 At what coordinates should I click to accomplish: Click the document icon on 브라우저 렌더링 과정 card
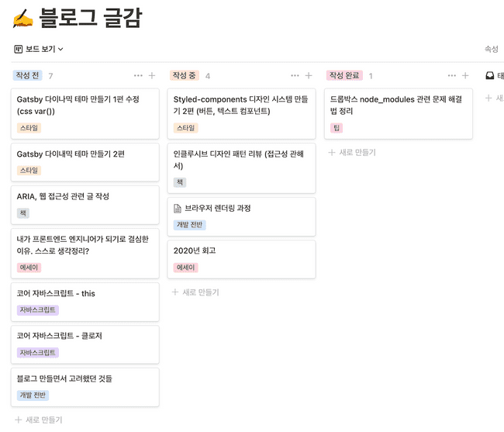178,209
